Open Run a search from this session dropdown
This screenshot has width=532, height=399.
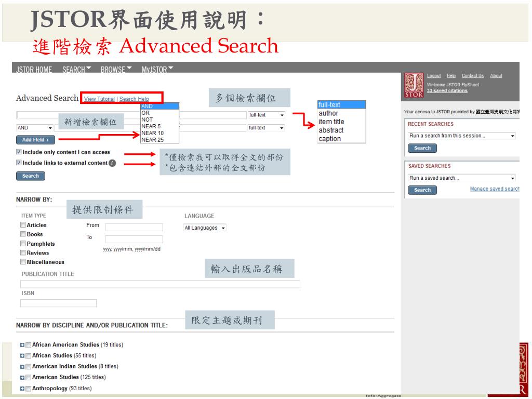pyautogui.click(x=462, y=136)
